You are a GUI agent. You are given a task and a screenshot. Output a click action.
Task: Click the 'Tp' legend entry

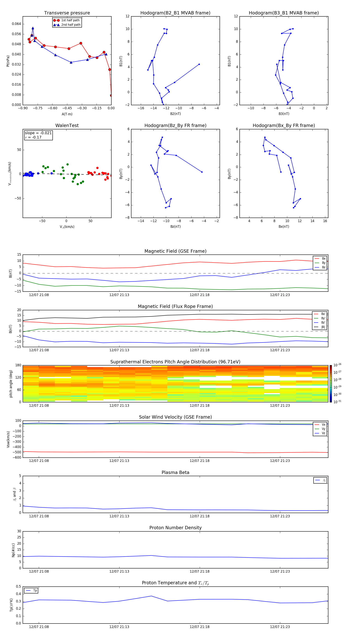[x=31, y=591]
